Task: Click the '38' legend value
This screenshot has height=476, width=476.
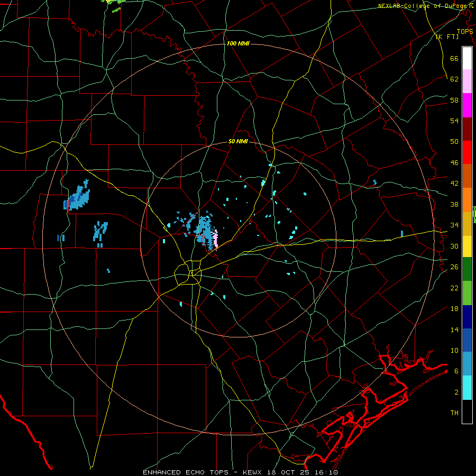Action: pos(454,204)
